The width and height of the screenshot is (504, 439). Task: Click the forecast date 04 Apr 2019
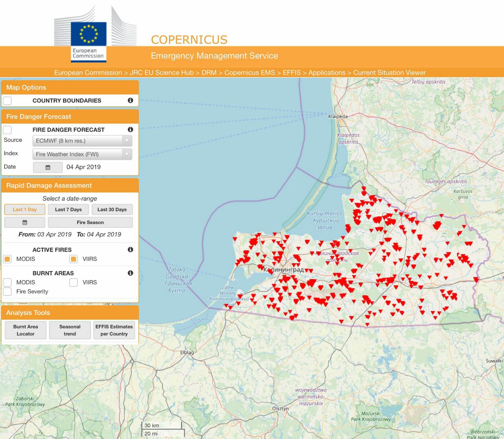pos(83,167)
